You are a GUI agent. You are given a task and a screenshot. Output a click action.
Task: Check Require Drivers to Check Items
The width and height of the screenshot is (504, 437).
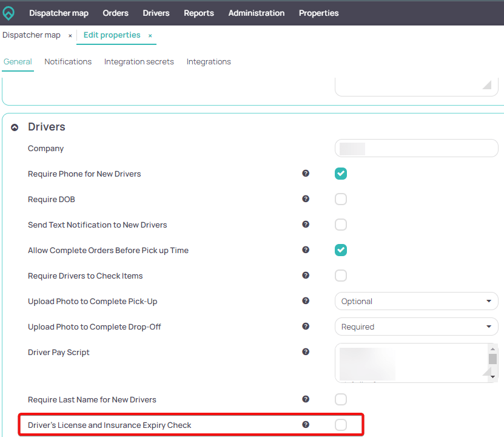click(341, 276)
